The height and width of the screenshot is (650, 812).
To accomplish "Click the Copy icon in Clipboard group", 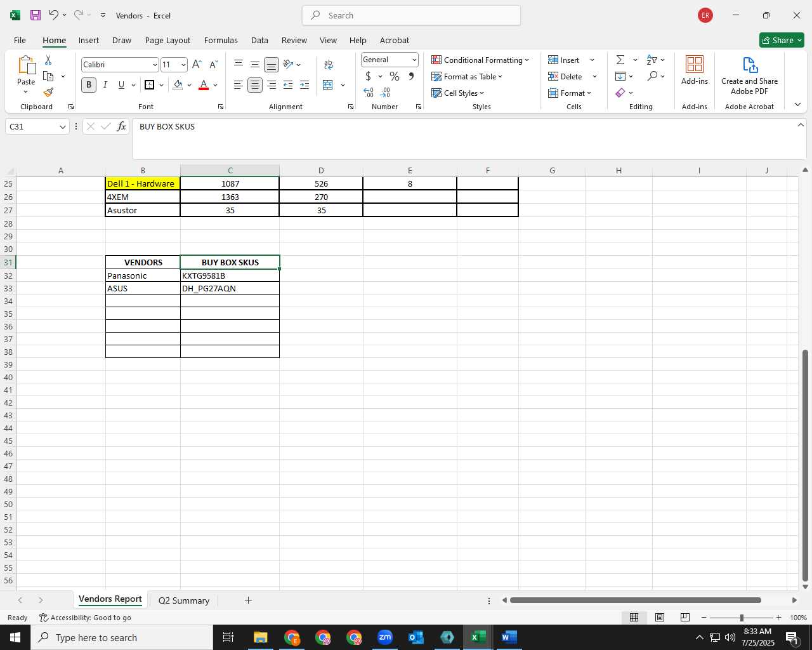I will tap(48, 76).
